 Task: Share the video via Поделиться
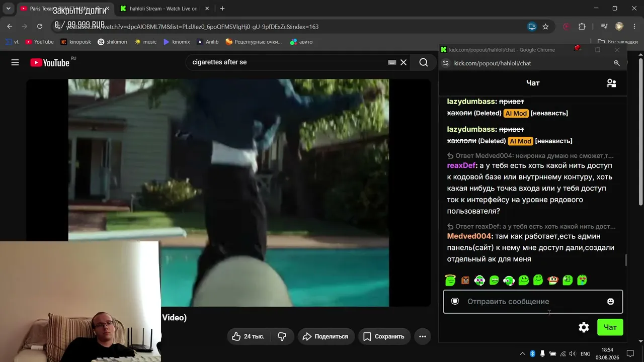pos(326,336)
